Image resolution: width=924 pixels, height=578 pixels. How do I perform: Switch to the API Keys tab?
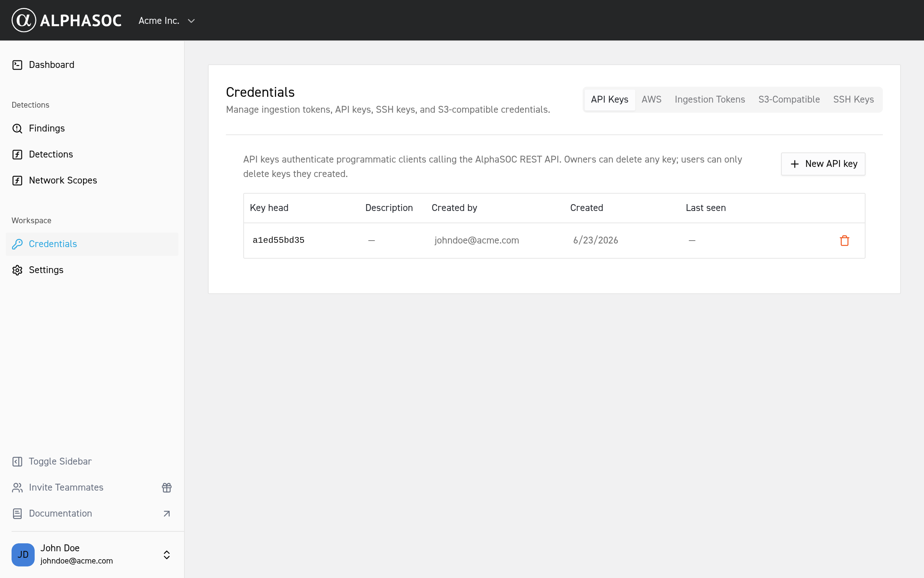coord(609,99)
